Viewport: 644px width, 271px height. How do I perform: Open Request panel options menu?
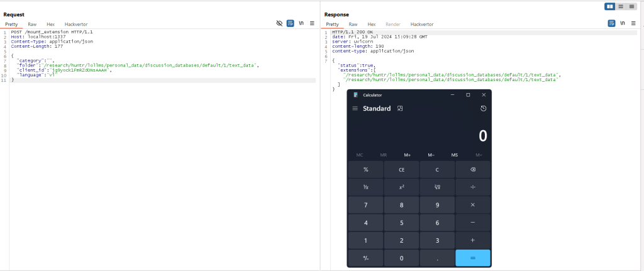(x=312, y=23)
